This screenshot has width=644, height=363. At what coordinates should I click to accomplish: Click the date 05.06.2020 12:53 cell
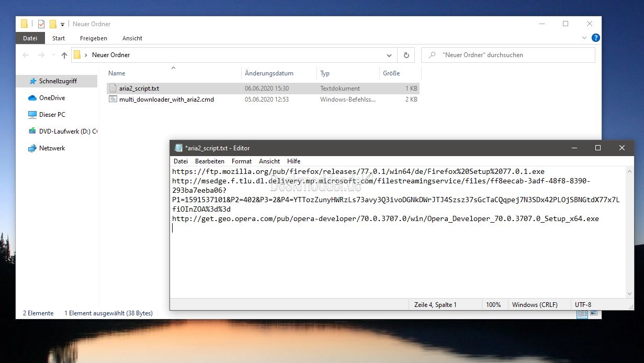(x=267, y=99)
